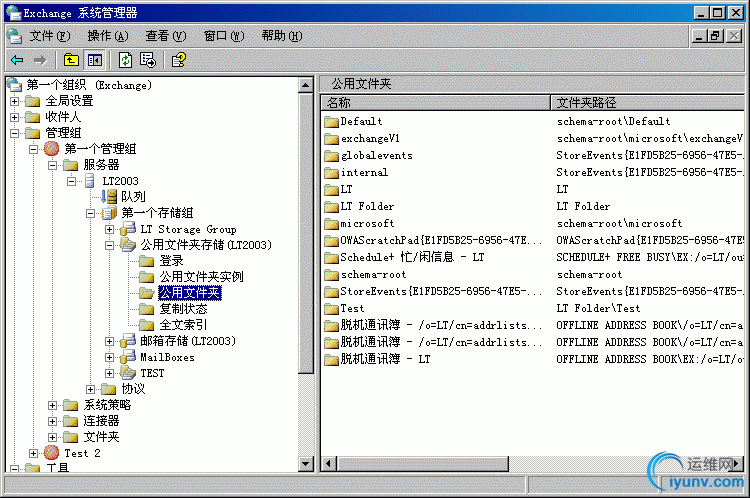This screenshot has height=498, width=750.
Task: Select the 登录 tree item
Action: [x=171, y=261]
